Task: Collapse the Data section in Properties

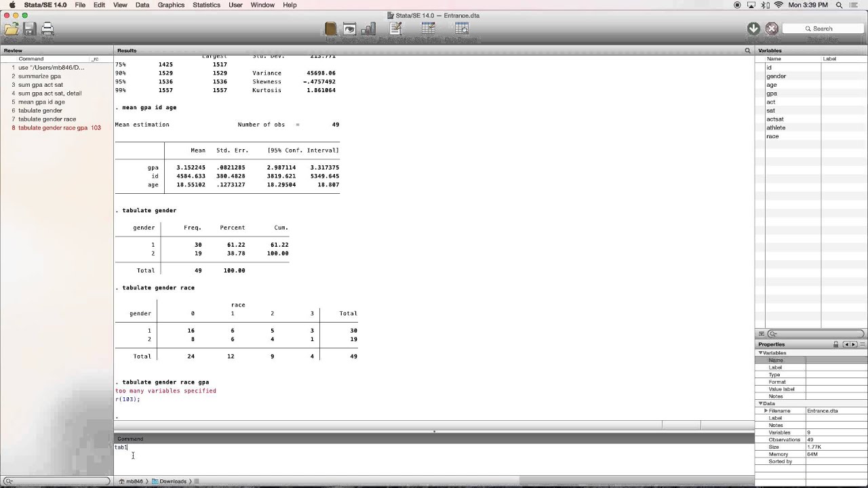Action: (761, 403)
